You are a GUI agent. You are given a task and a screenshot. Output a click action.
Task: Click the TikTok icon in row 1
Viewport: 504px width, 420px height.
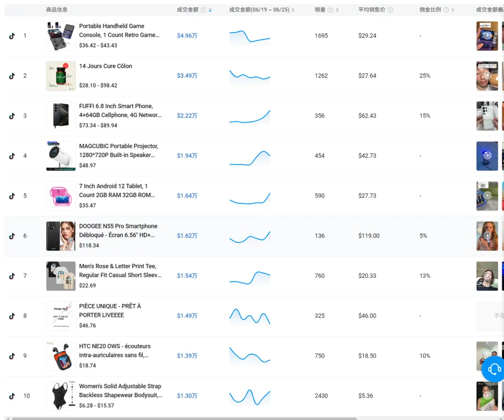(x=12, y=36)
